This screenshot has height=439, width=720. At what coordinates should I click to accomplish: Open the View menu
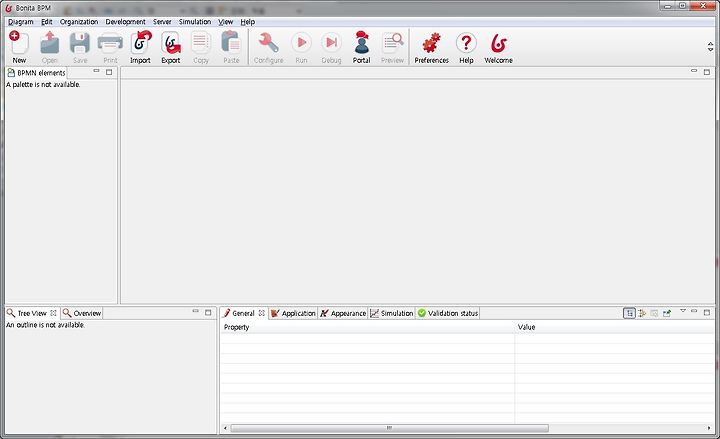click(x=225, y=22)
